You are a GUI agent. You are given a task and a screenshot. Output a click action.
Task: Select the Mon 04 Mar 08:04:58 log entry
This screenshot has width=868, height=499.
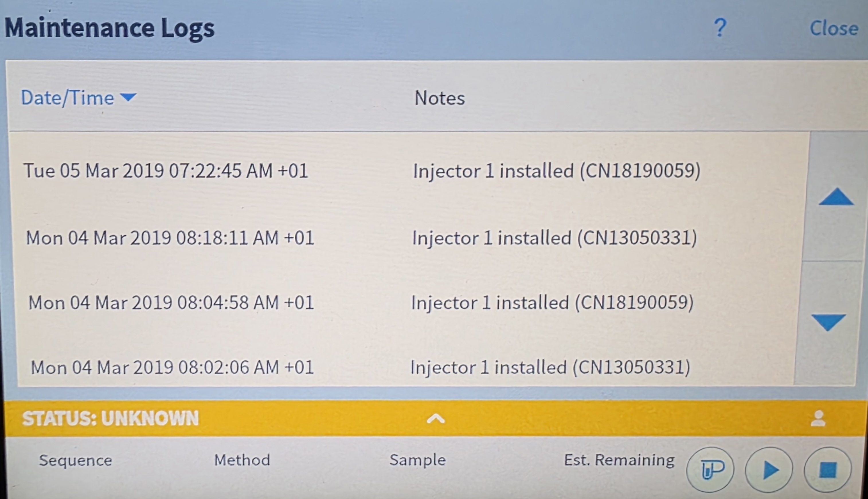pos(171,302)
